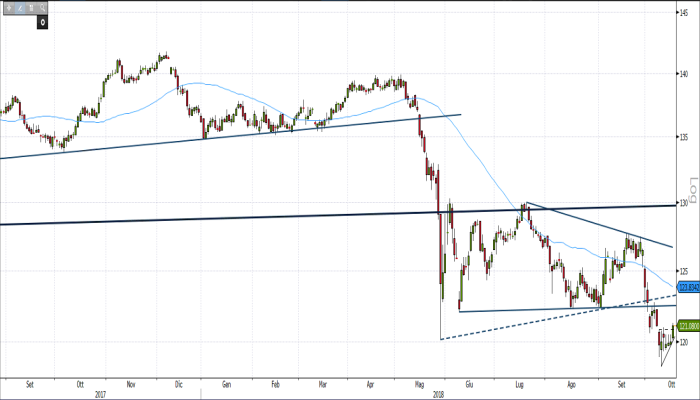Select the Lug month marker
This screenshot has height=400, width=700.
coord(520,384)
